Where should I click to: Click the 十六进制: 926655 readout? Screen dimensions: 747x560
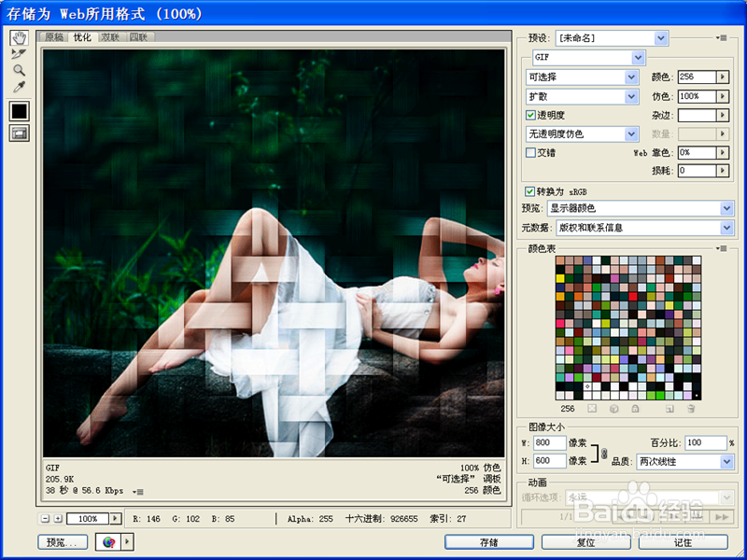click(381, 519)
